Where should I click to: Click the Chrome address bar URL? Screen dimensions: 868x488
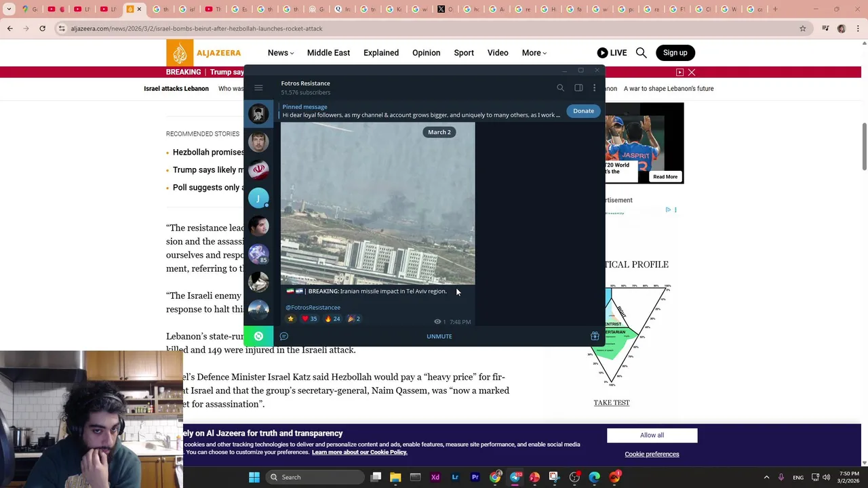[x=197, y=28]
